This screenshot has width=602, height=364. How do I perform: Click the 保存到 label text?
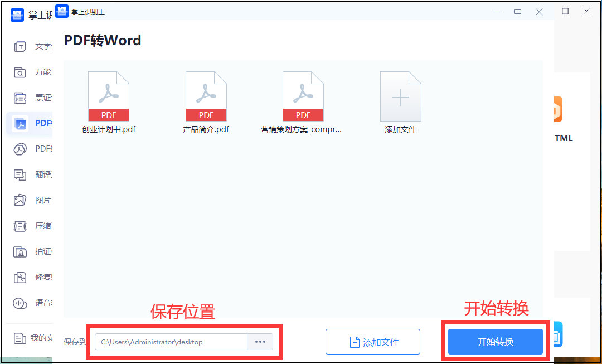pyautogui.click(x=75, y=342)
